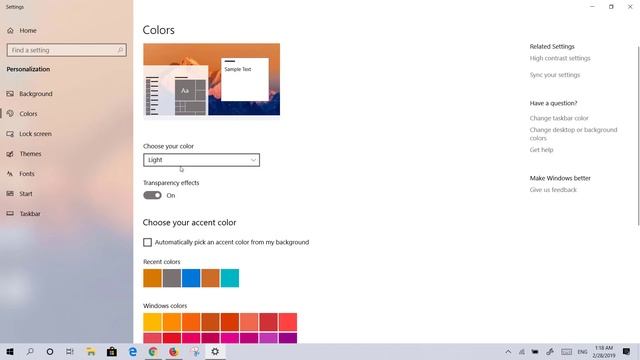The height and width of the screenshot is (360, 640).
Task: Open network status tray icon
Action: point(522,351)
